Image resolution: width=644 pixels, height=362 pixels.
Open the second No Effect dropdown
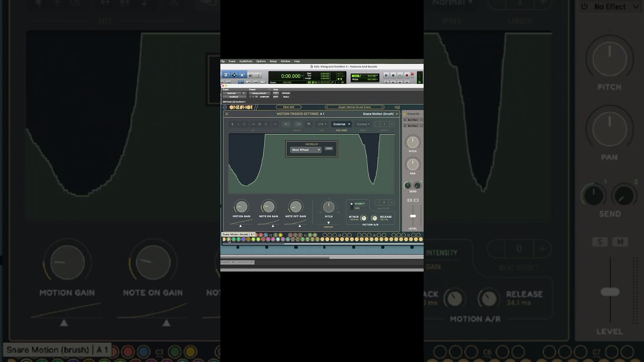pos(414,126)
